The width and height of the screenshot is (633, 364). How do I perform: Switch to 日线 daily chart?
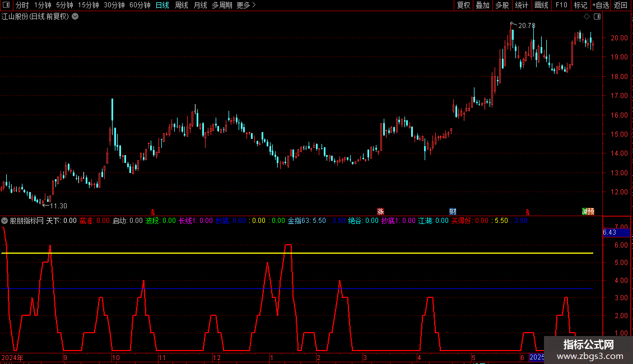pos(162,5)
